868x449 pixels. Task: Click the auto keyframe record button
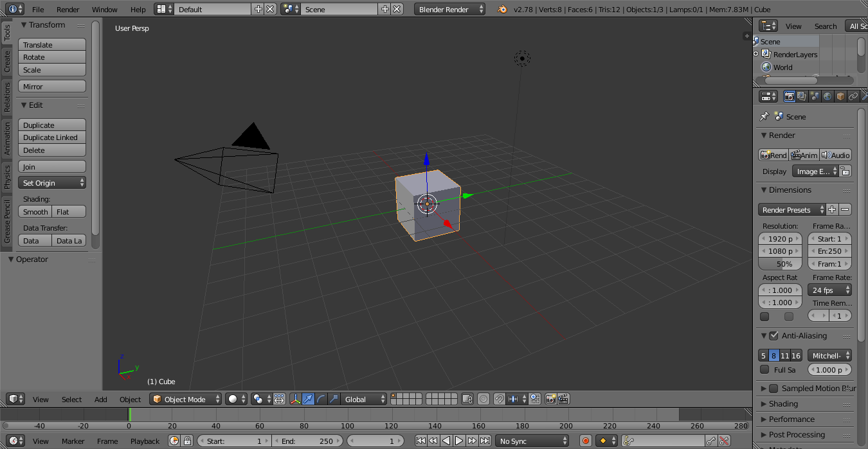(586, 441)
